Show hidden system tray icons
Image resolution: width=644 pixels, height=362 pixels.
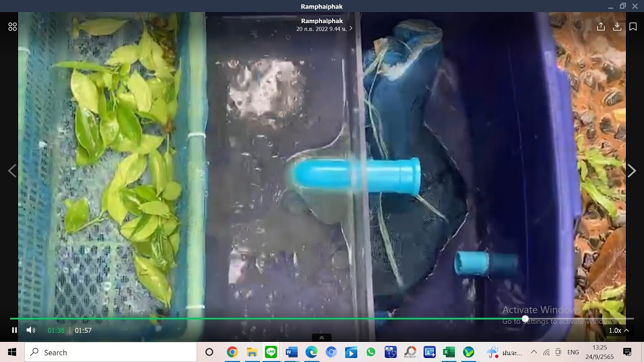click(x=534, y=352)
